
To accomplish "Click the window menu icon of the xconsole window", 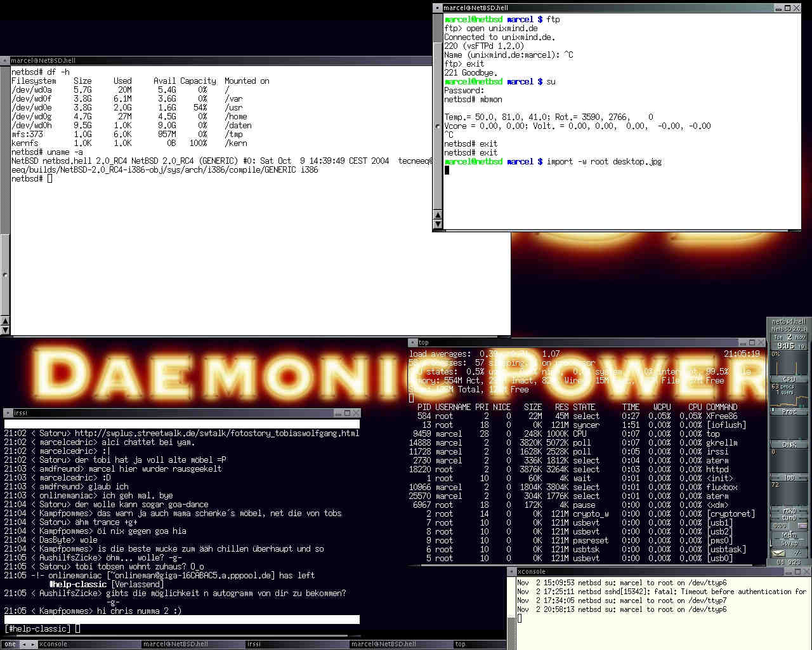I will point(511,571).
